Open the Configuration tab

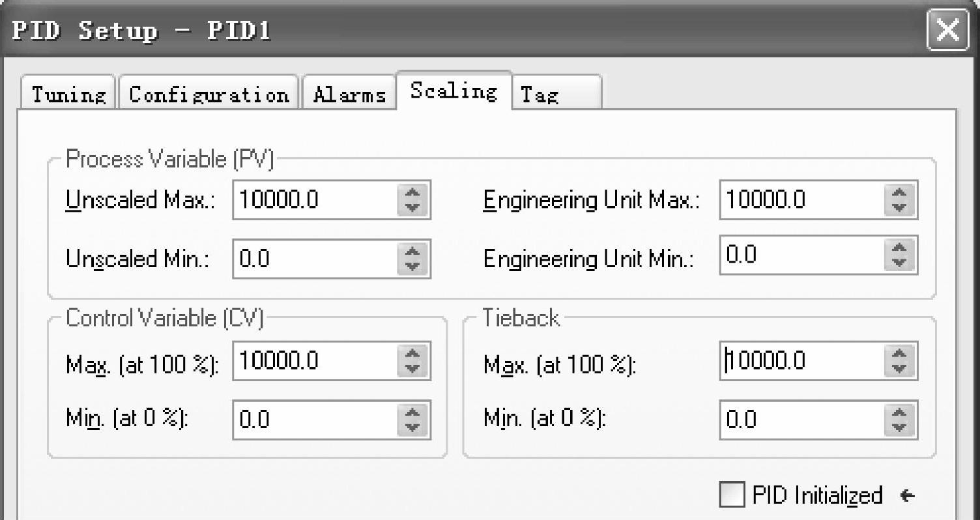209,95
